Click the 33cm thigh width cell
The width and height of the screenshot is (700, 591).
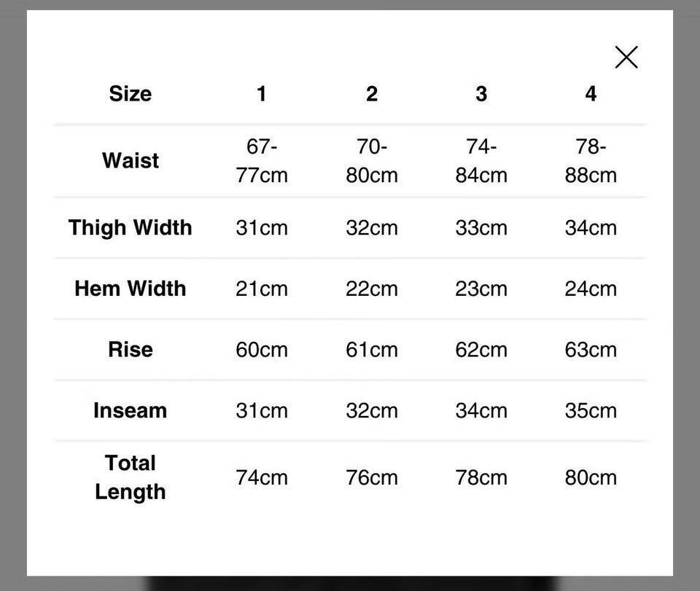click(481, 228)
